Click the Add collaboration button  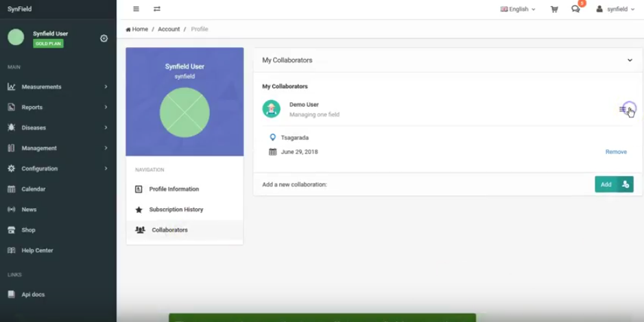614,184
